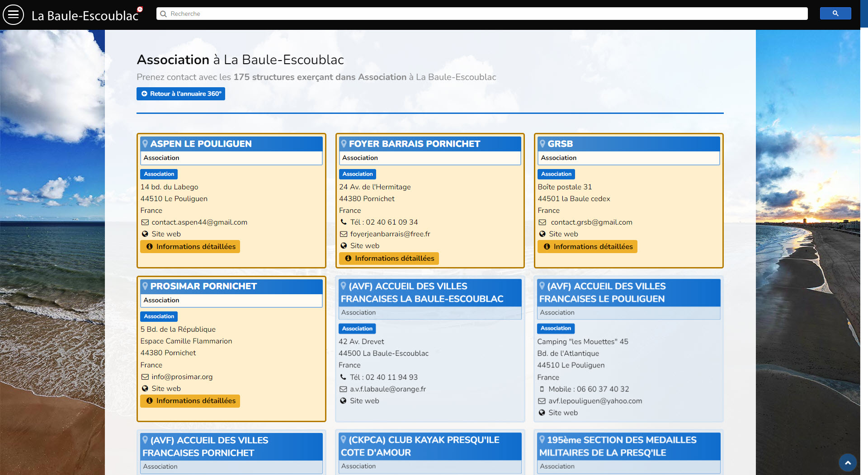Email contact.aspen44@gmail.com

pyautogui.click(x=199, y=222)
